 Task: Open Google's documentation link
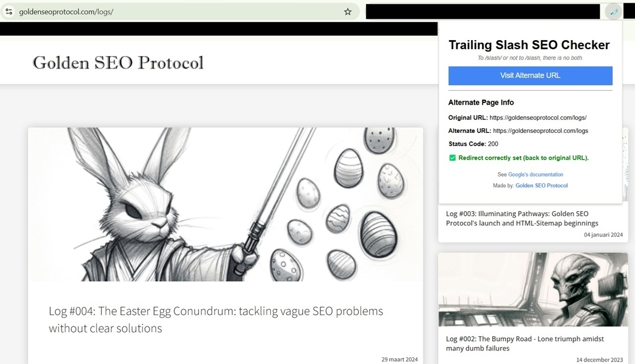click(536, 175)
